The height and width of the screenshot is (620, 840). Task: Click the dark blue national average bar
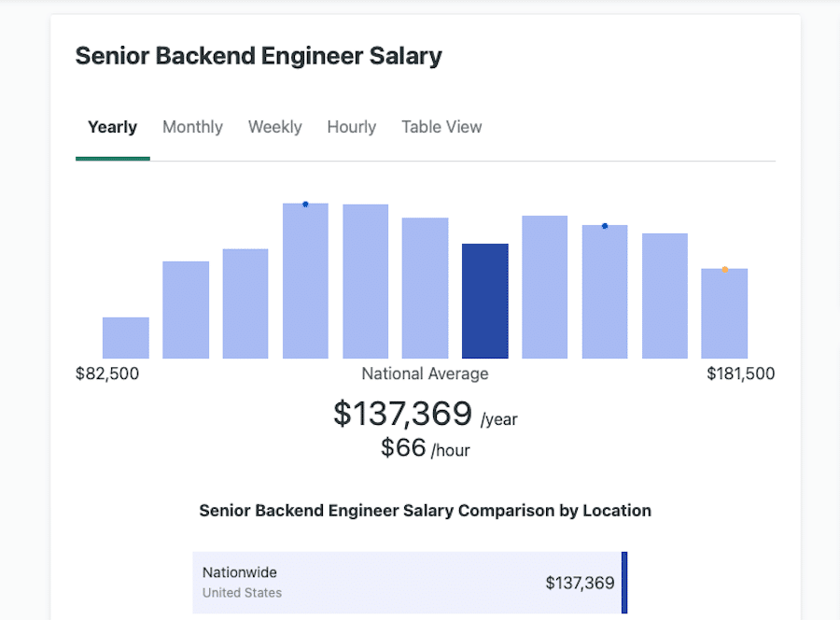click(x=485, y=302)
